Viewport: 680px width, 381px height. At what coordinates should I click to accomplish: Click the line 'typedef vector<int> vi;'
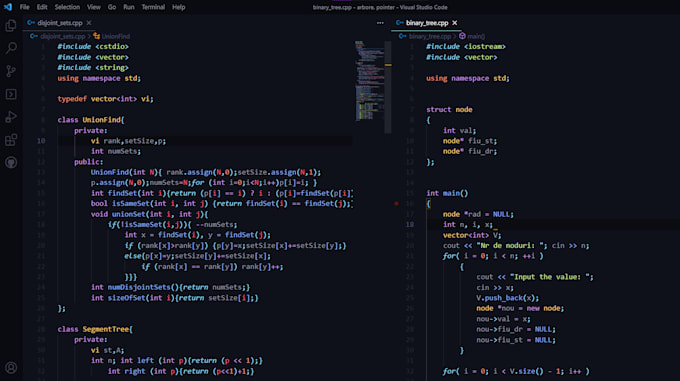(105, 99)
